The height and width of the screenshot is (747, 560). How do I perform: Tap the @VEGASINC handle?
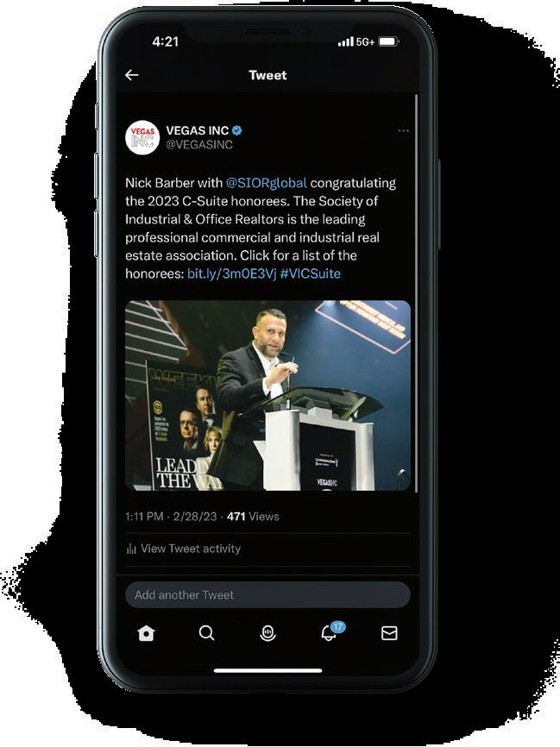199,145
